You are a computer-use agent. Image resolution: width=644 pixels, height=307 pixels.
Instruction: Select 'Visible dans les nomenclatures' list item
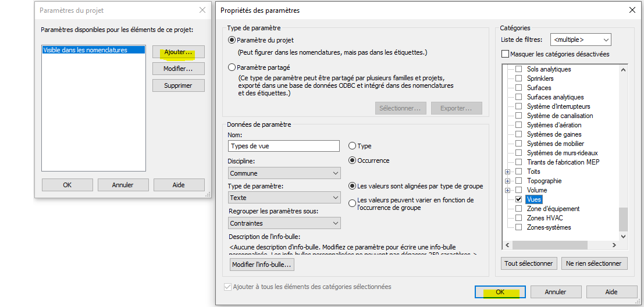click(86, 51)
